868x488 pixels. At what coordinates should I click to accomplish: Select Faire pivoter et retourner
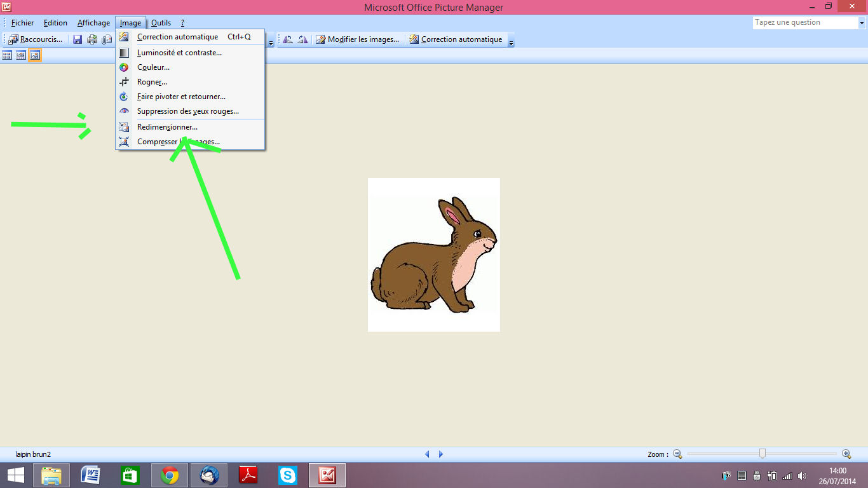point(190,97)
